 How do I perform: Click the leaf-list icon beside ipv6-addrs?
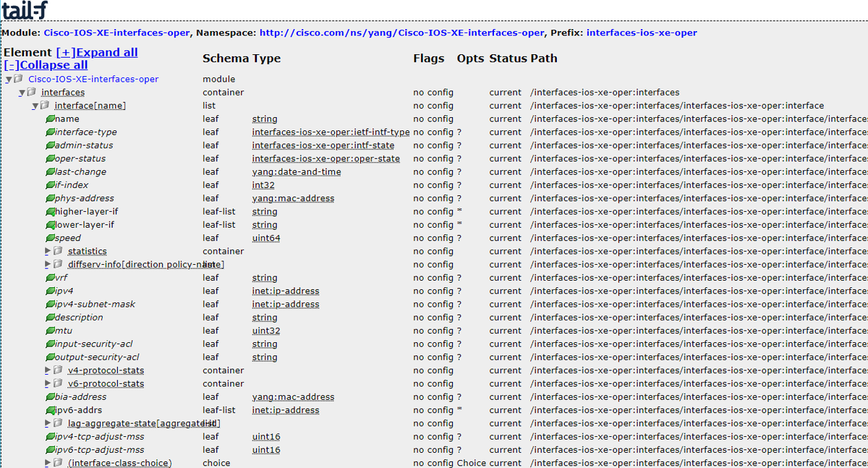50,410
